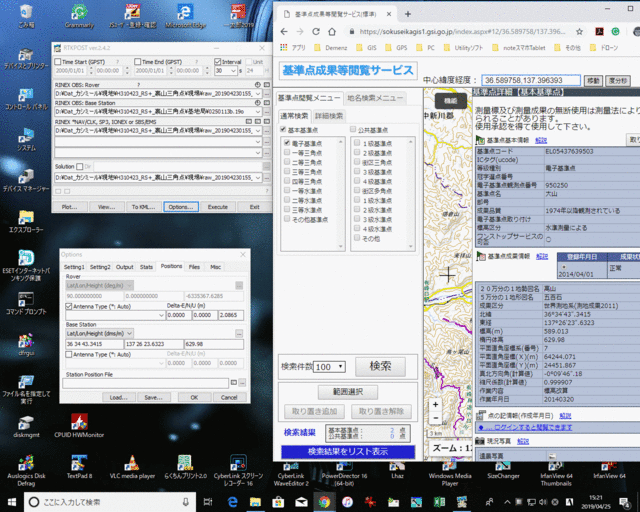The width and height of the screenshot is (640, 512).
Task: Select the コマンドプロンプト desktop icon
Action: (26, 303)
